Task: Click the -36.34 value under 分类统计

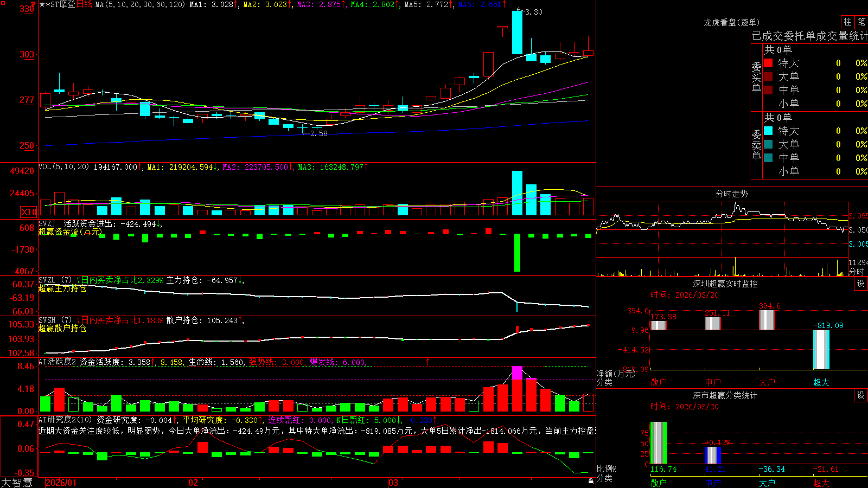Action: click(x=771, y=469)
